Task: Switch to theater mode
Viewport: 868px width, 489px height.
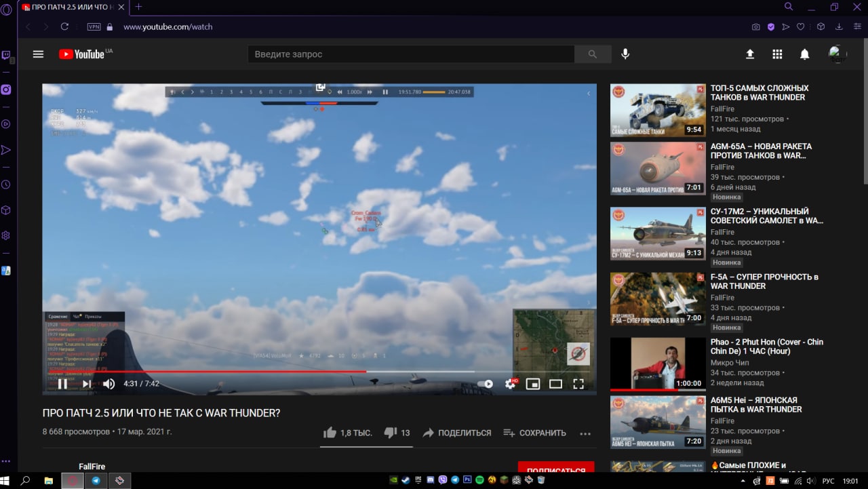Action: [555, 384]
